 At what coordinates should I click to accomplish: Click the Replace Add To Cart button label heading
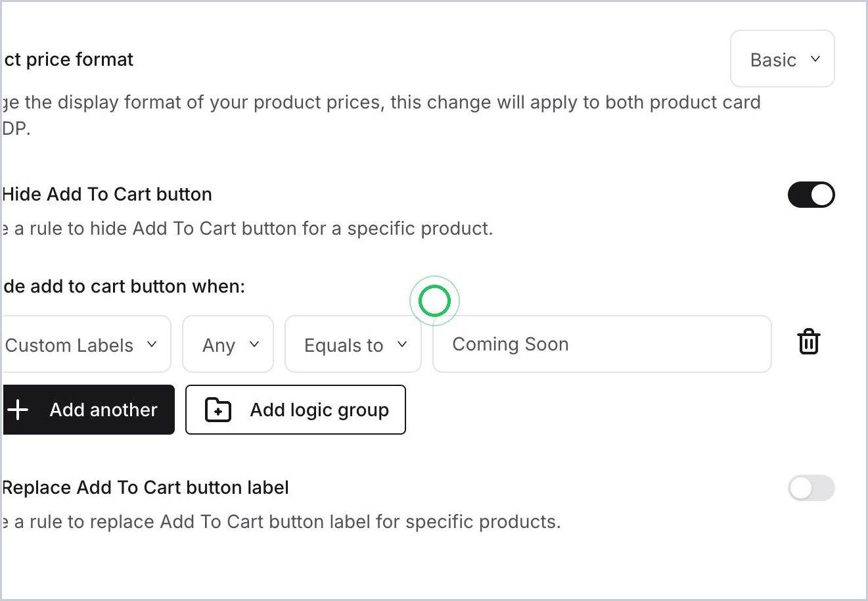pos(145,487)
